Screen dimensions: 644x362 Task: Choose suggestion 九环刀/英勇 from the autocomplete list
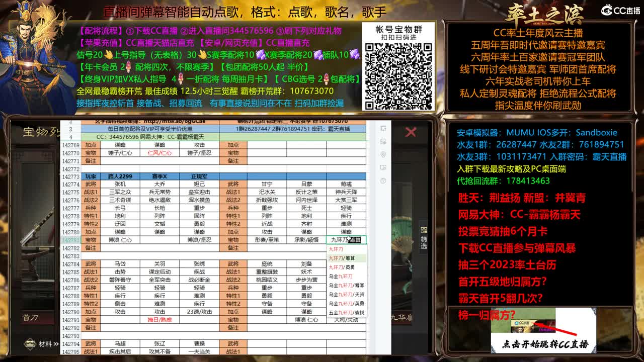[347, 267]
